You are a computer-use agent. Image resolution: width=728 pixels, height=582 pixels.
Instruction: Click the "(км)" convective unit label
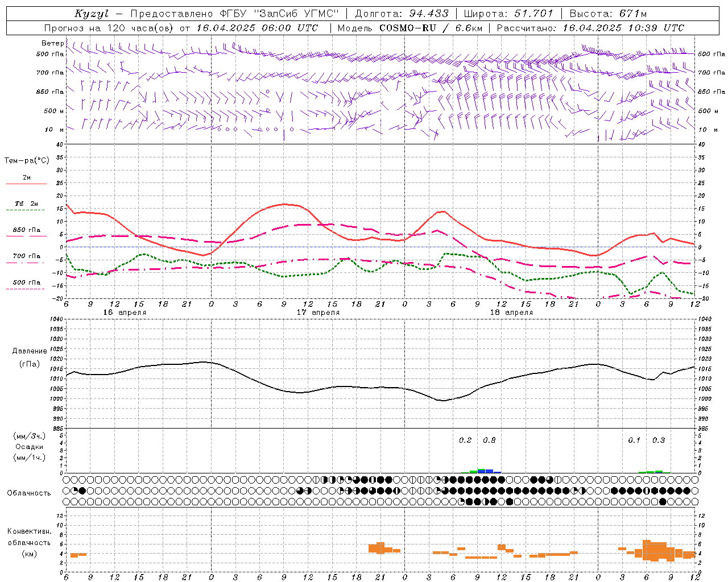click(x=29, y=554)
